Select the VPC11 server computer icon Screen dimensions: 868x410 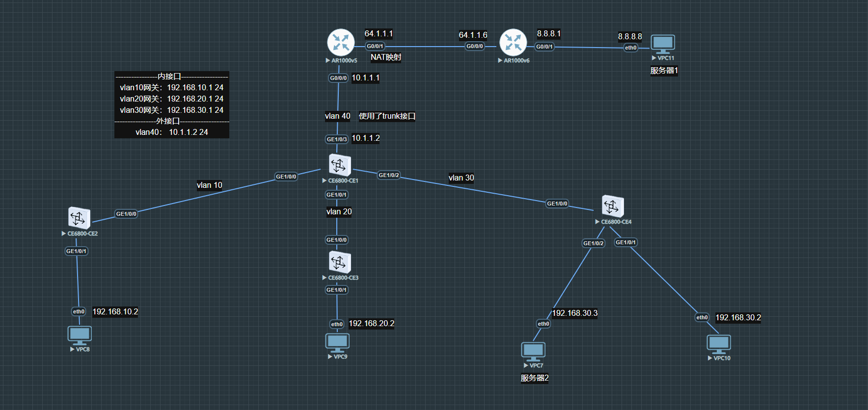pos(663,44)
